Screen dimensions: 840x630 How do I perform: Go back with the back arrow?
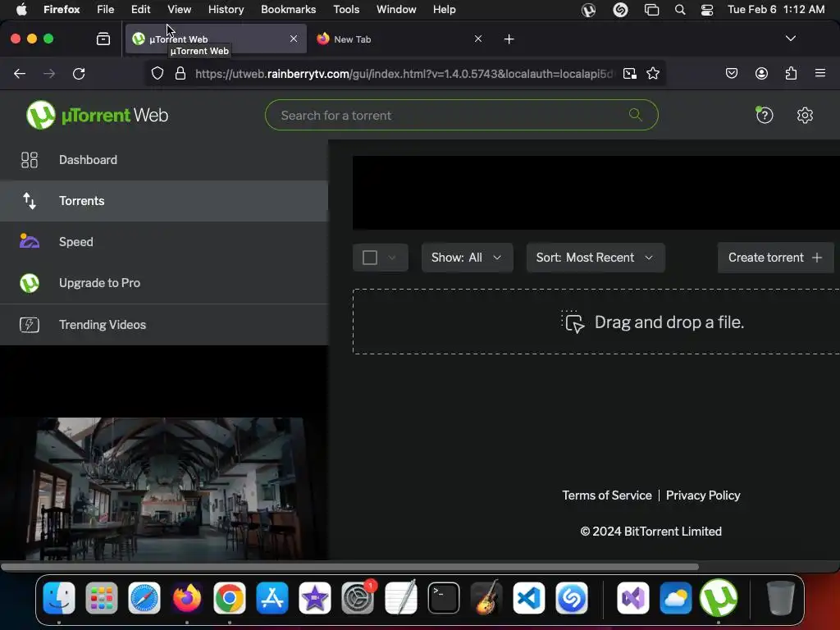[20, 74]
